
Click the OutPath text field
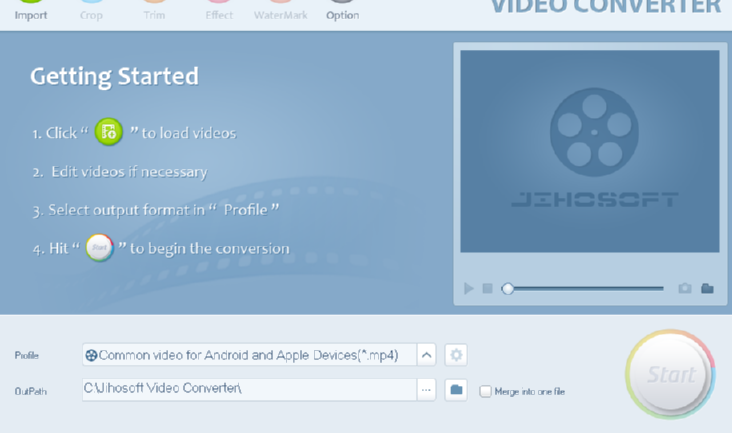click(249, 390)
